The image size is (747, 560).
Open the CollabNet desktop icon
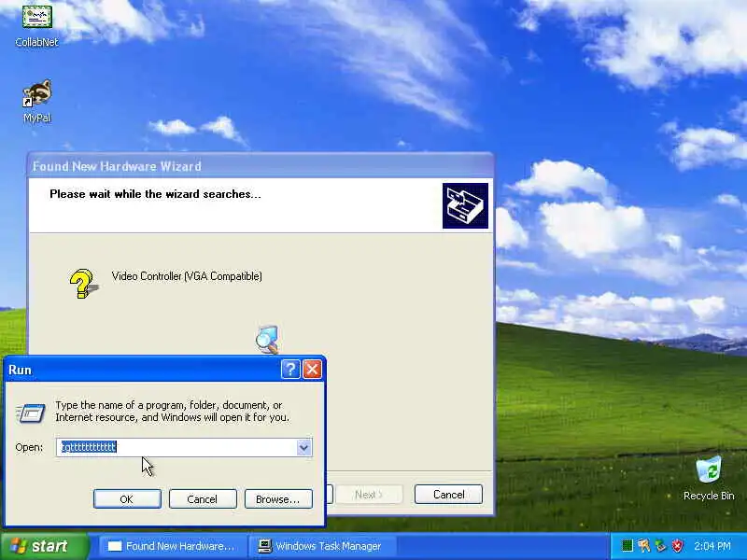[36, 26]
